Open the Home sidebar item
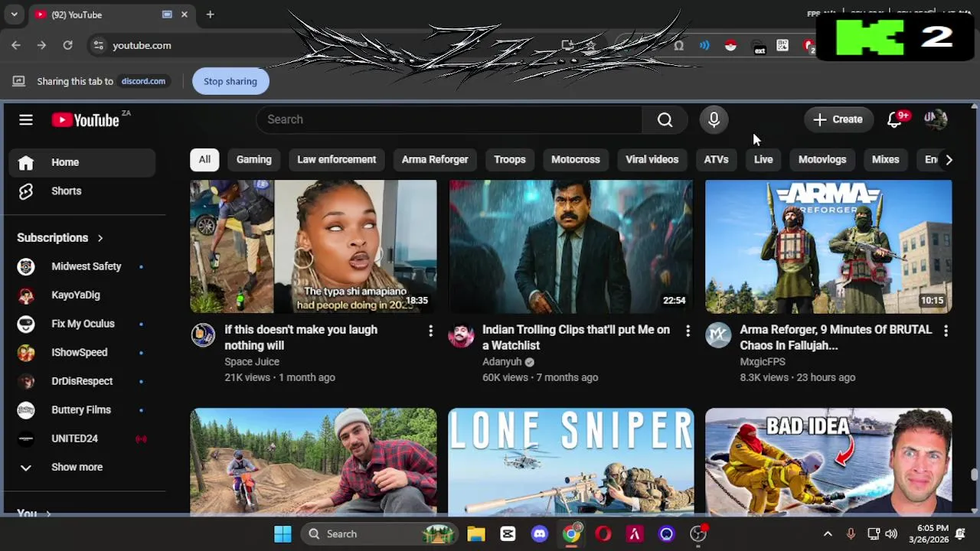This screenshot has width=980, height=551. click(83, 162)
